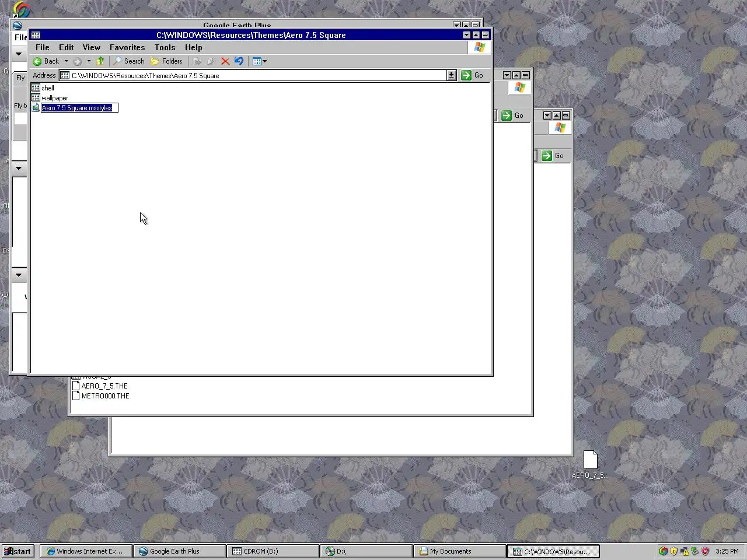Viewport: 747px width, 560px height.
Task: Click the desktop icon in top-left corner
Action: [22, 9]
